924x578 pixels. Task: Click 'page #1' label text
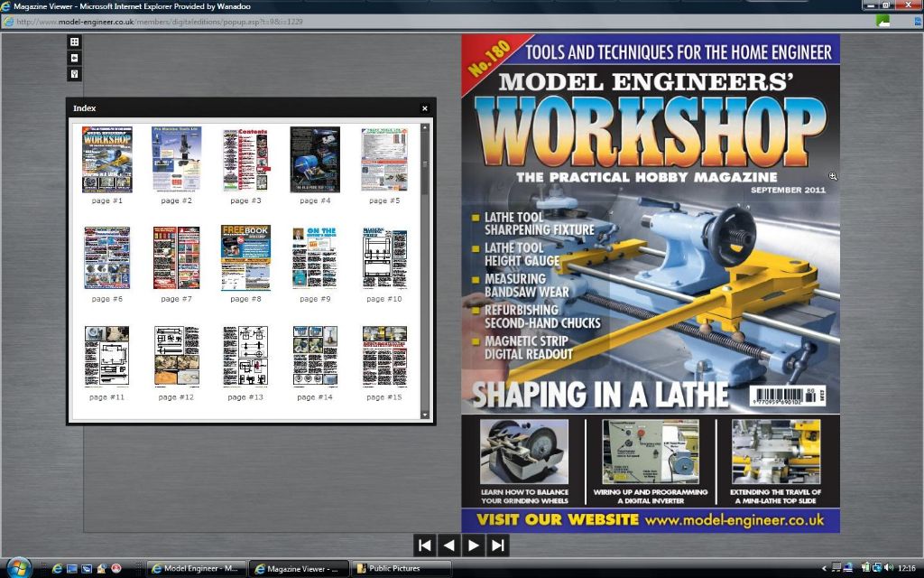107,200
